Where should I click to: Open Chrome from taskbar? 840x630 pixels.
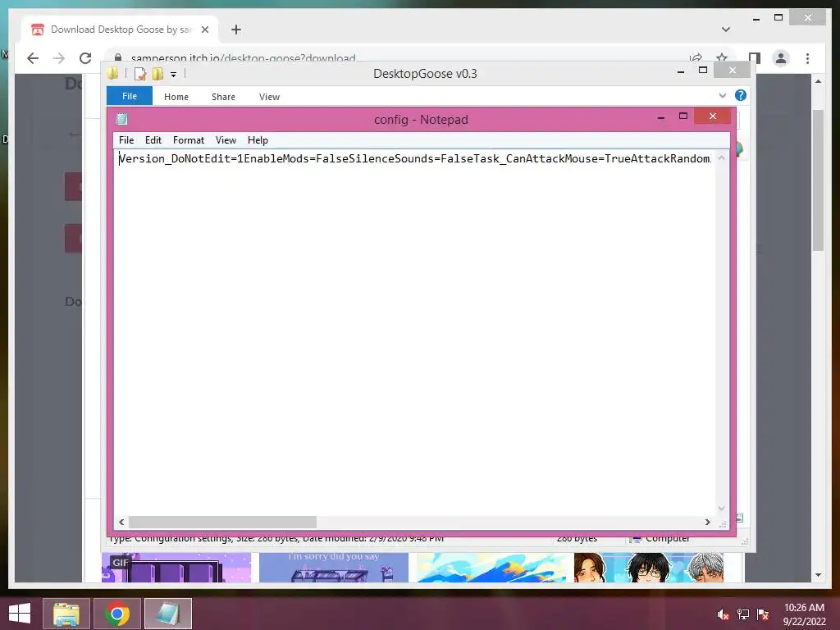point(117,614)
